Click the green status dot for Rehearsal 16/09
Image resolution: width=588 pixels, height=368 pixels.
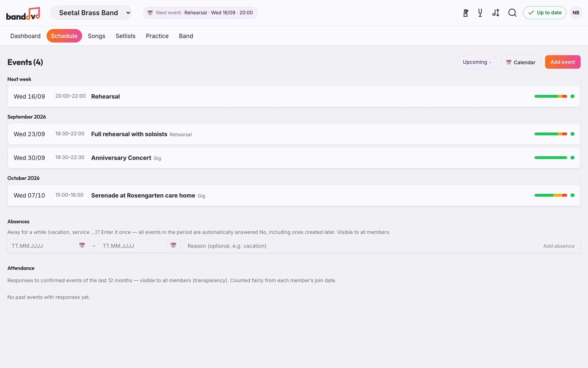tap(572, 96)
